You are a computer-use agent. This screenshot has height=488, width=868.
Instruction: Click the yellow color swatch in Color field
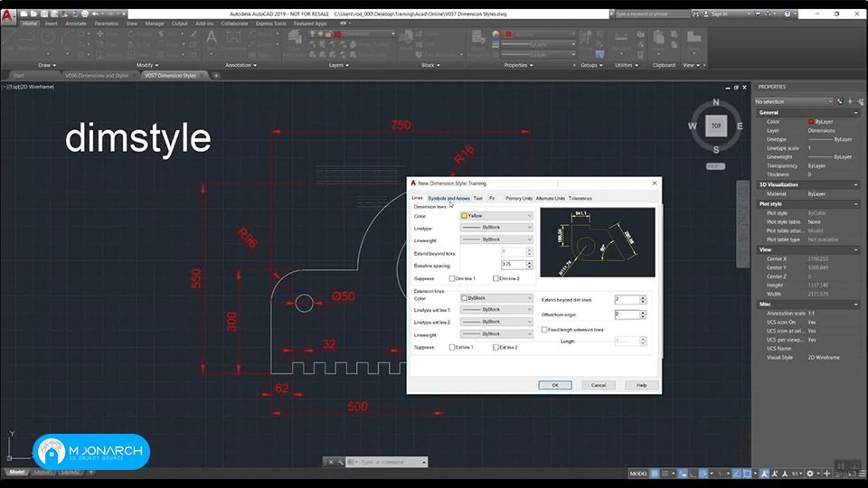[465, 216]
